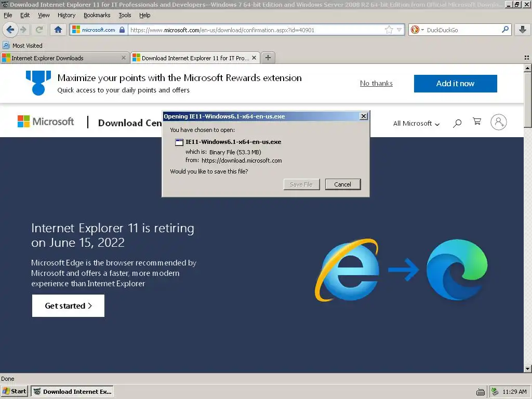Image resolution: width=532 pixels, height=399 pixels.
Task: Click the padlock site security icon
Action: coord(122,30)
